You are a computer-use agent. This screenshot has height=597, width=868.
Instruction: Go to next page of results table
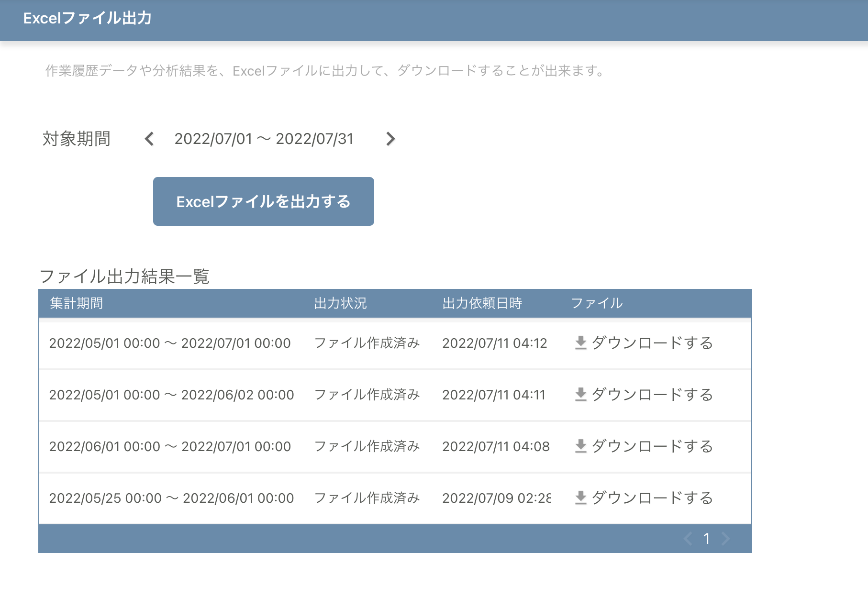coord(725,539)
